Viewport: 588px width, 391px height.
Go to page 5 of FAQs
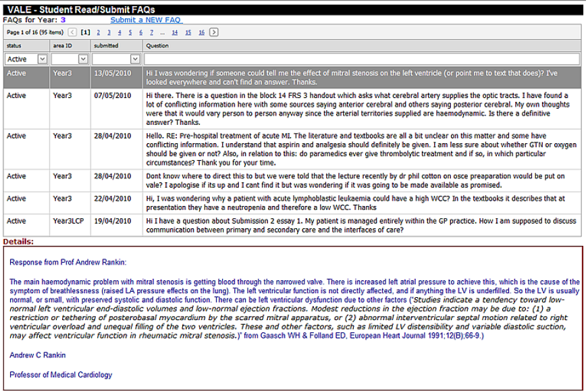click(x=130, y=32)
